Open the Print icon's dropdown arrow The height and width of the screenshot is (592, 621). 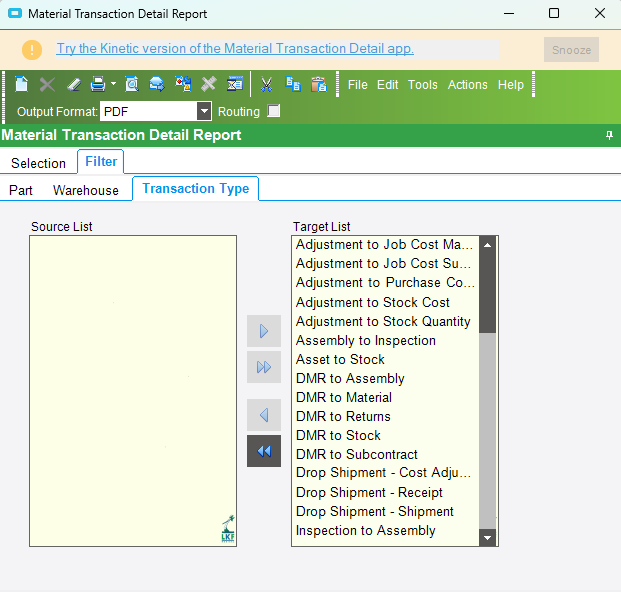point(113,84)
